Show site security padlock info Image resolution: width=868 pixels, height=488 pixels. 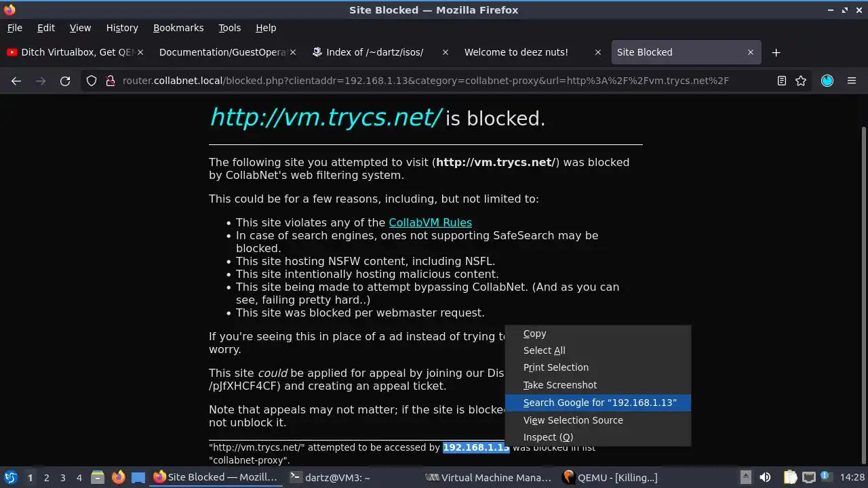111,81
